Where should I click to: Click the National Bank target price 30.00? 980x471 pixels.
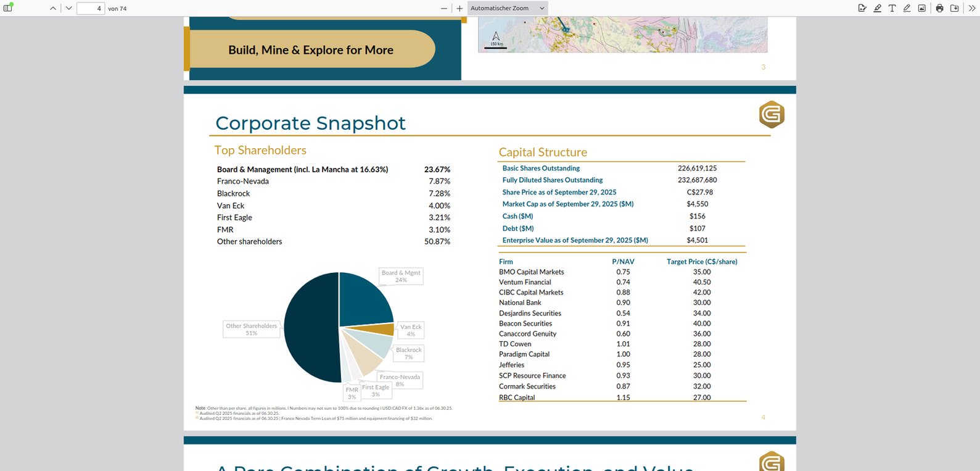pos(702,303)
